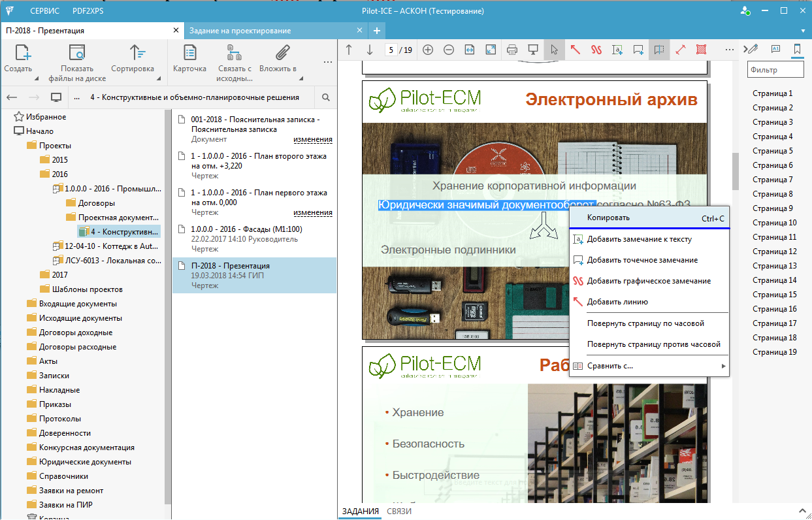This screenshot has width=812, height=520.
Task: Select the text remark tool in toolbar
Action: click(617, 50)
